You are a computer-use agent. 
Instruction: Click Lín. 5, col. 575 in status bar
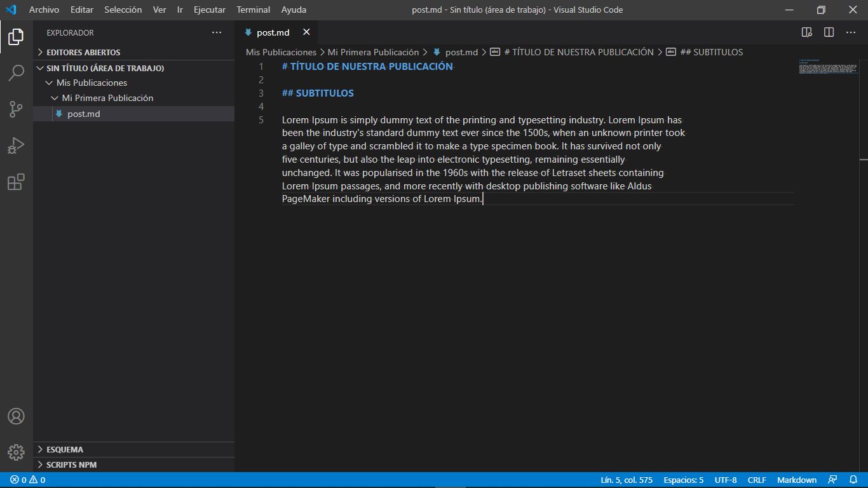tap(627, 480)
